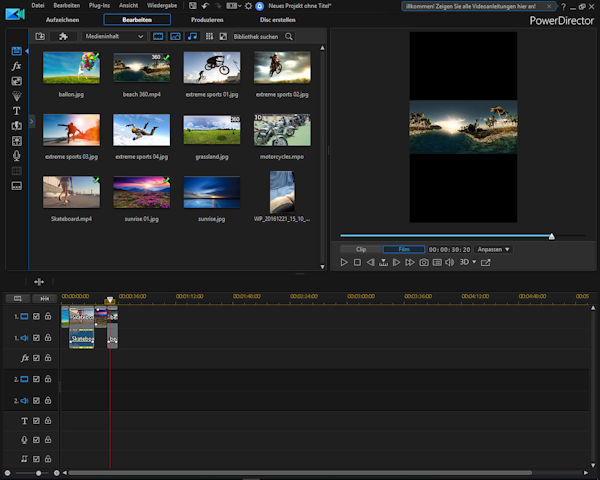Switch to the Disc erstellen tab
Screen dimensions: 600x480
pos(278,20)
